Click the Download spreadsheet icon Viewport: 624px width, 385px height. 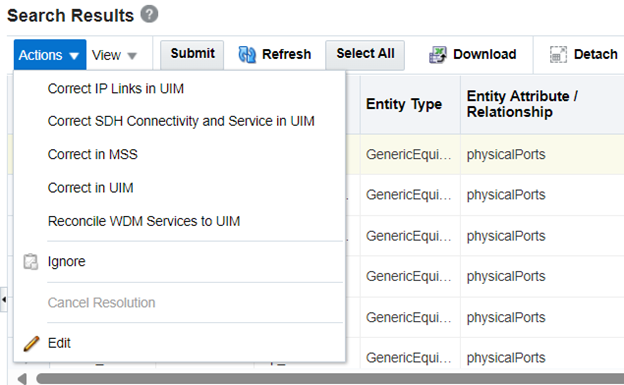click(438, 55)
